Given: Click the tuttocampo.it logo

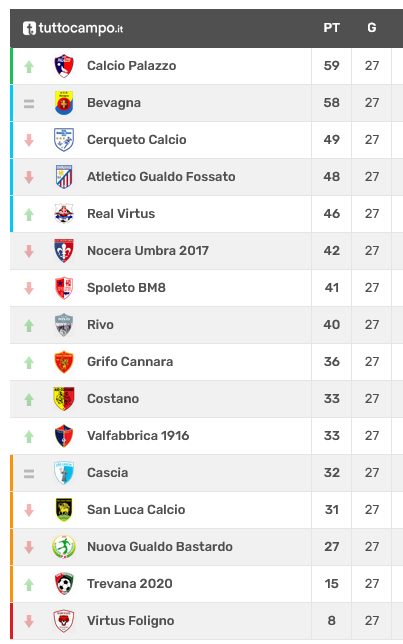Looking at the screenshot, I should point(73,28).
